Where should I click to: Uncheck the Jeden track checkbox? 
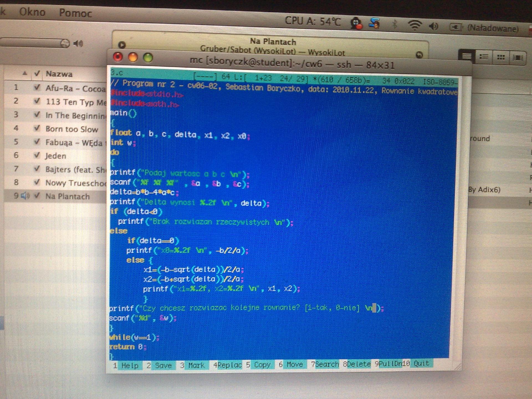[x=37, y=155]
